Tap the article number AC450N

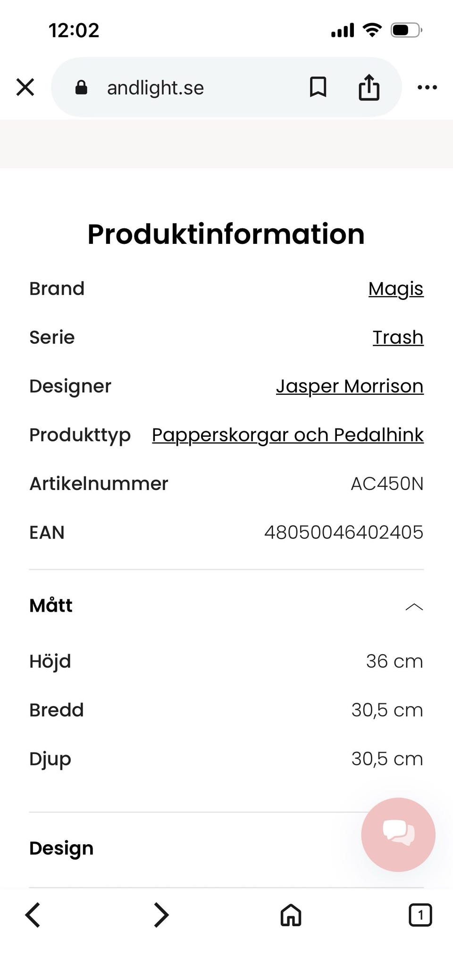click(x=386, y=484)
